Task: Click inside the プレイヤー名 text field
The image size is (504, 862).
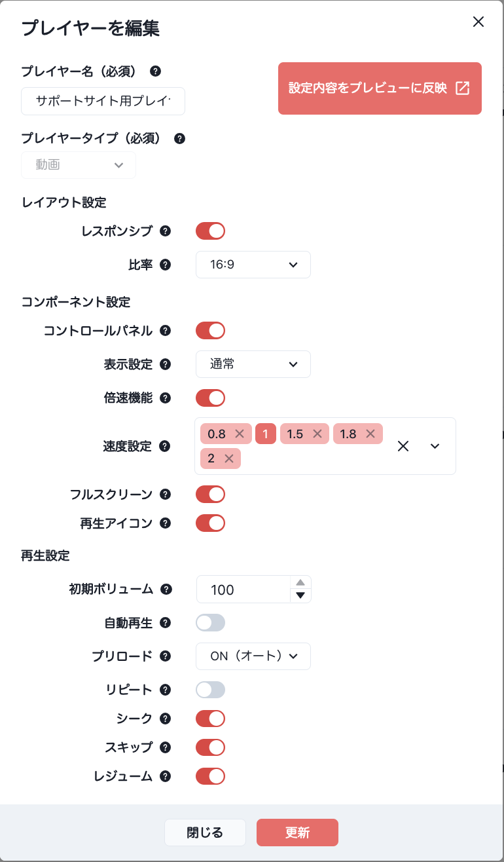Action: [x=103, y=101]
